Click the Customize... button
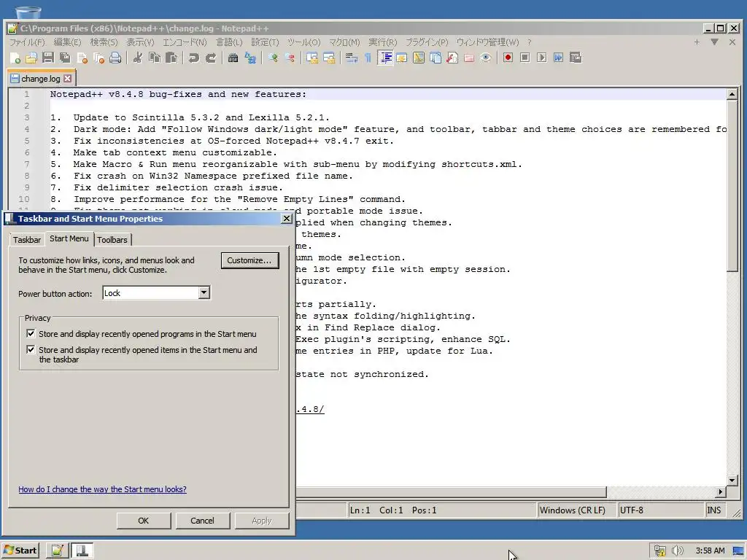The height and width of the screenshot is (560, 747). tap(249, 260)
